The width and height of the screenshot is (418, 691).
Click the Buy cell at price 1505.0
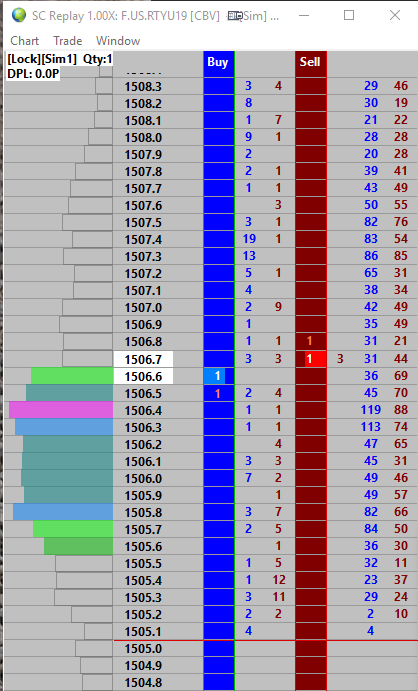pyautogui.click(x=219, y=649)
